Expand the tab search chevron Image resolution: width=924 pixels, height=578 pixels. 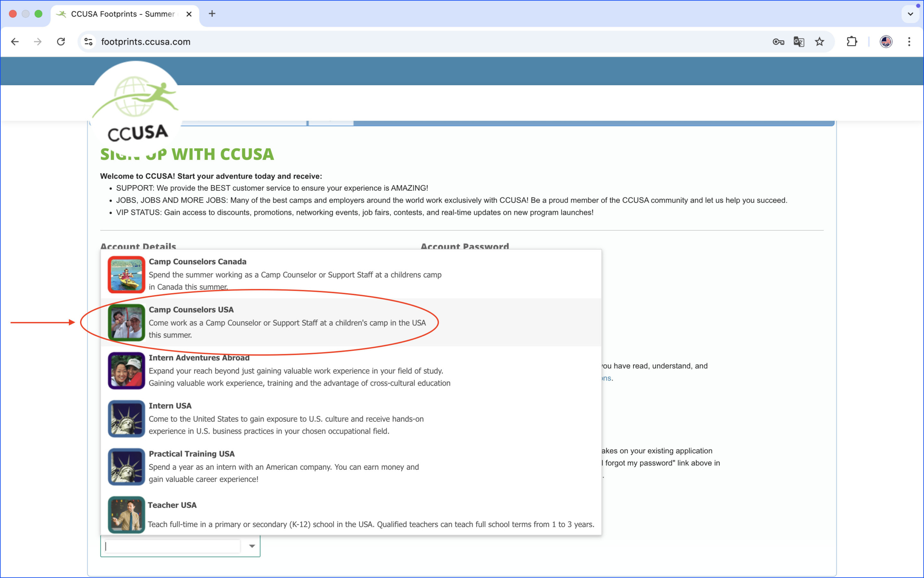[x=910, y=14]
